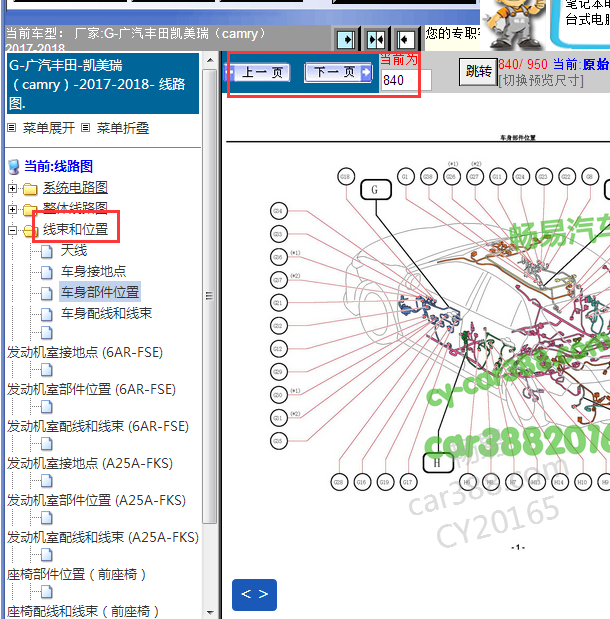Image resolution: width=610 pixels, height=619 pixels.
Task: Click computer icon beside 当前:线路图
Action: pos(14,167)
